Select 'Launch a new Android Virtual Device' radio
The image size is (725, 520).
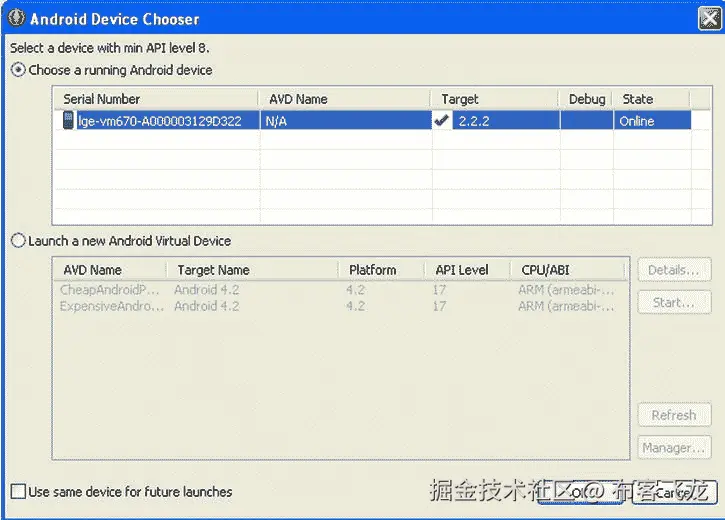pyautogui.click(x=18, y=241)
